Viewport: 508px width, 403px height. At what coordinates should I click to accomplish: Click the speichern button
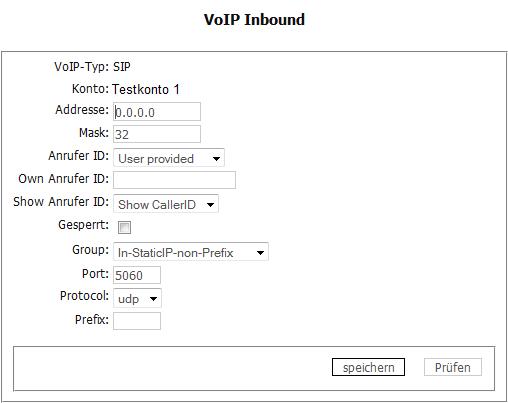click(368, 367)
